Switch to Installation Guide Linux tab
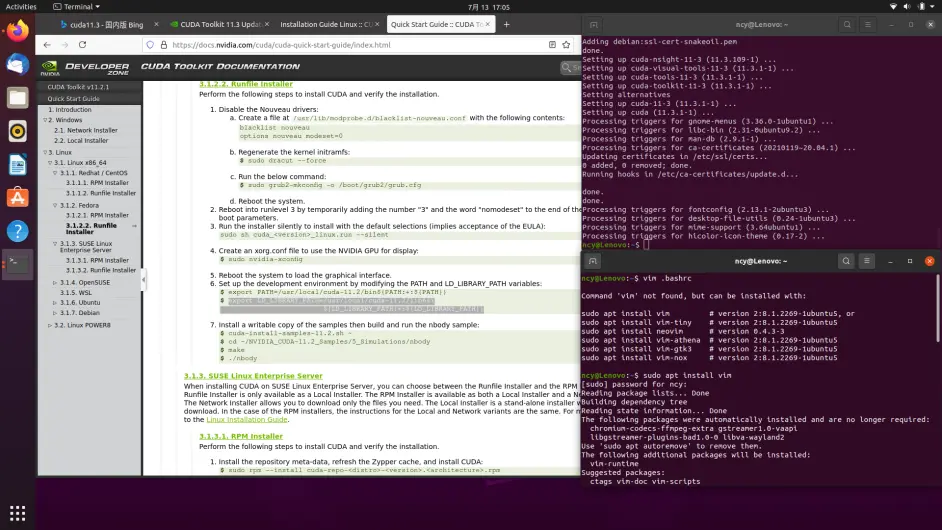Screen dimensions: 942x530 (x=326, y=25)
